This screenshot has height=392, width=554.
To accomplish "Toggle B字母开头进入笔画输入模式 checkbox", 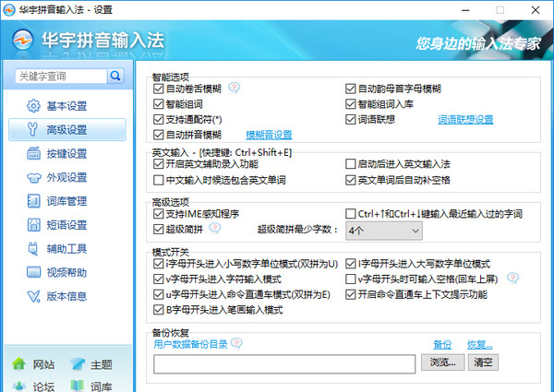I will 158,310.
